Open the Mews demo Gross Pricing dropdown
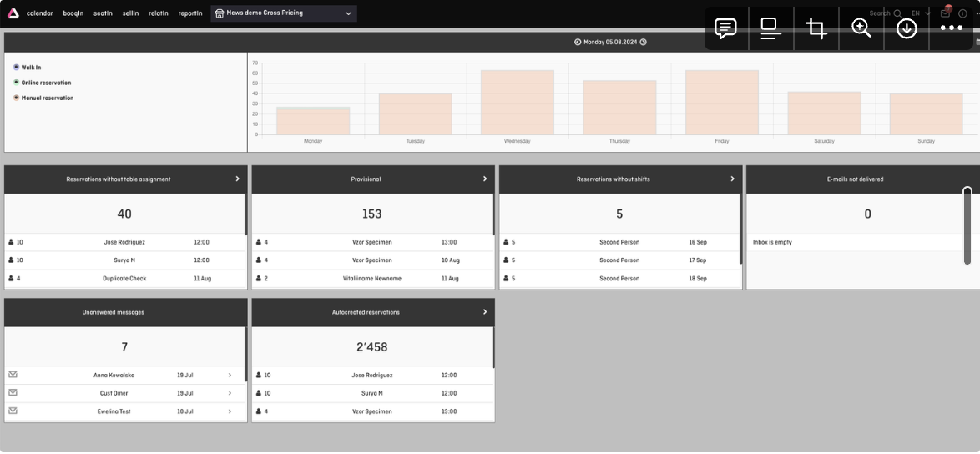 [284, 13]
